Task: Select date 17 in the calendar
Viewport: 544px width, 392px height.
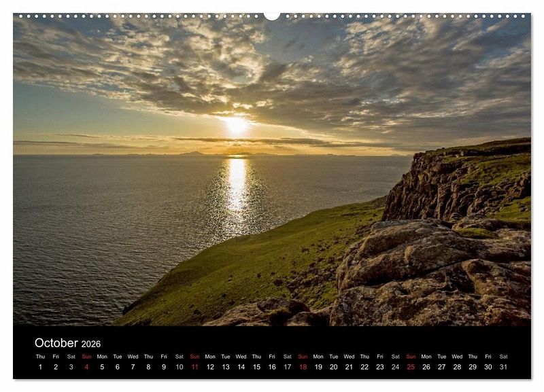Action: tap(287, 367)
